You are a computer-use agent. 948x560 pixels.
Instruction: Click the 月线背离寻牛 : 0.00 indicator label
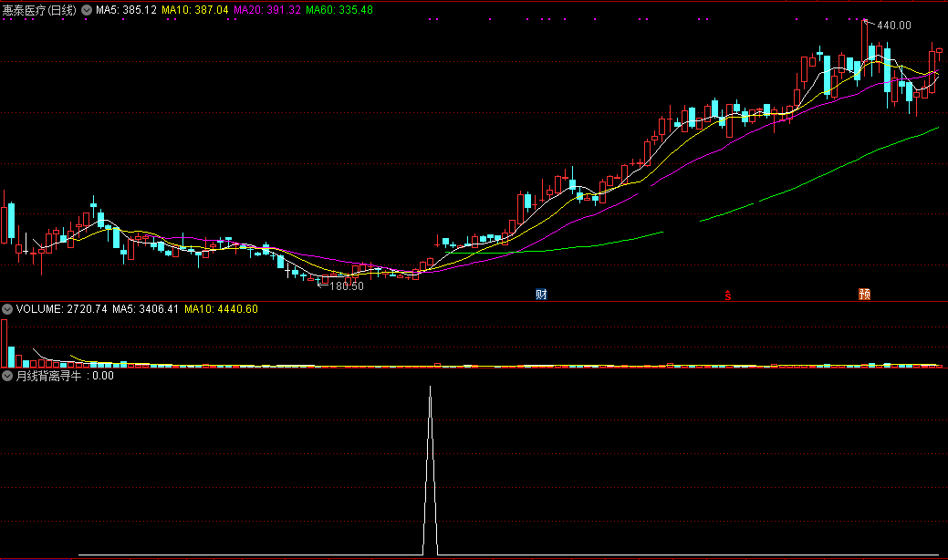65,376
